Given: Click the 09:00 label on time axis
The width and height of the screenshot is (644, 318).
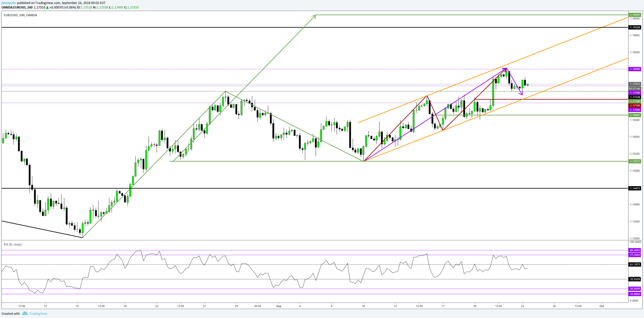Looking at the screenshot, I should tap(258, 306).
